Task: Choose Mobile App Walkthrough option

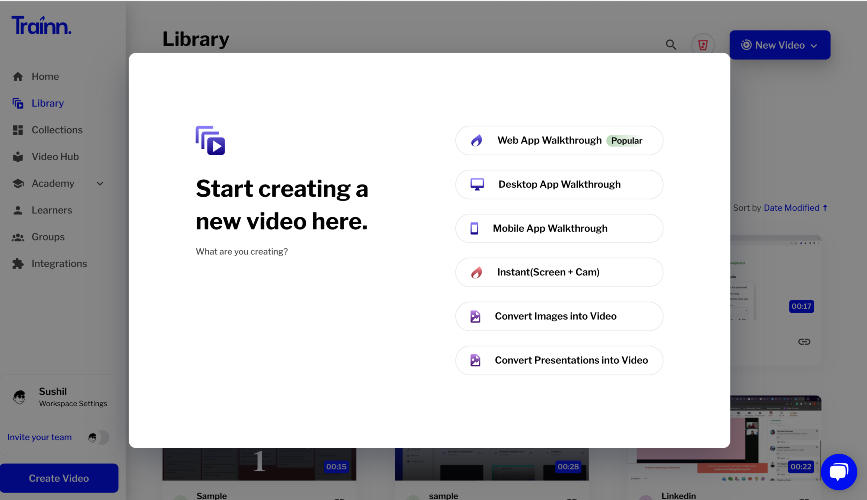Action: [x=559, y=228]
